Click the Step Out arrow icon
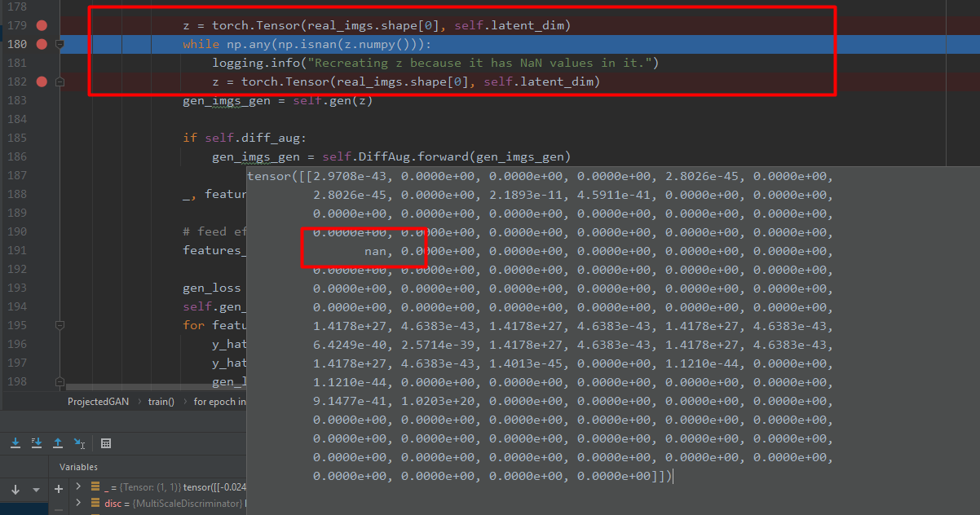Screen dimensions: 980x515 tap(58, 443)
